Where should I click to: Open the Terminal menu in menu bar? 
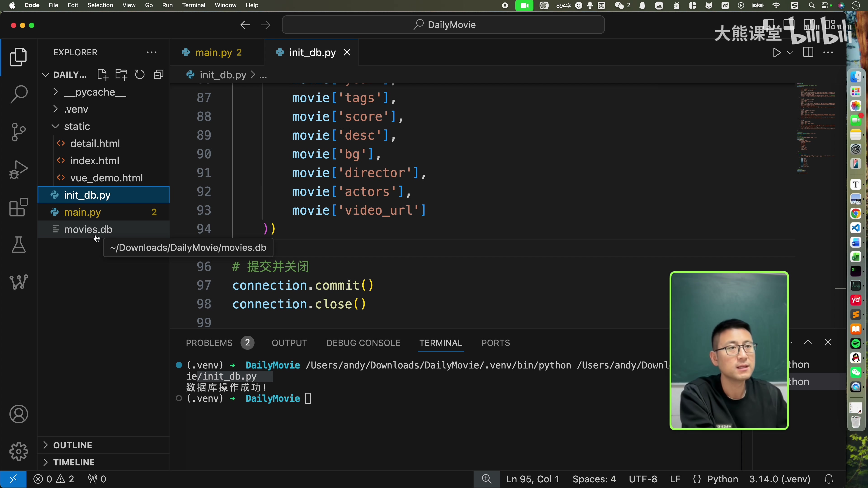point(193,5)
